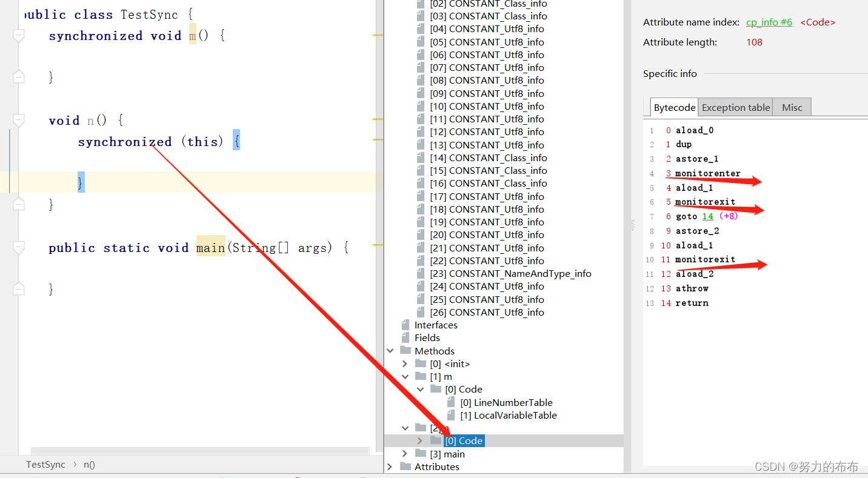The height and width of the screenshot is (478, 868).
Task: Select [15] CONSTANT_Class_info entry
Action: [x=489, y=170]
